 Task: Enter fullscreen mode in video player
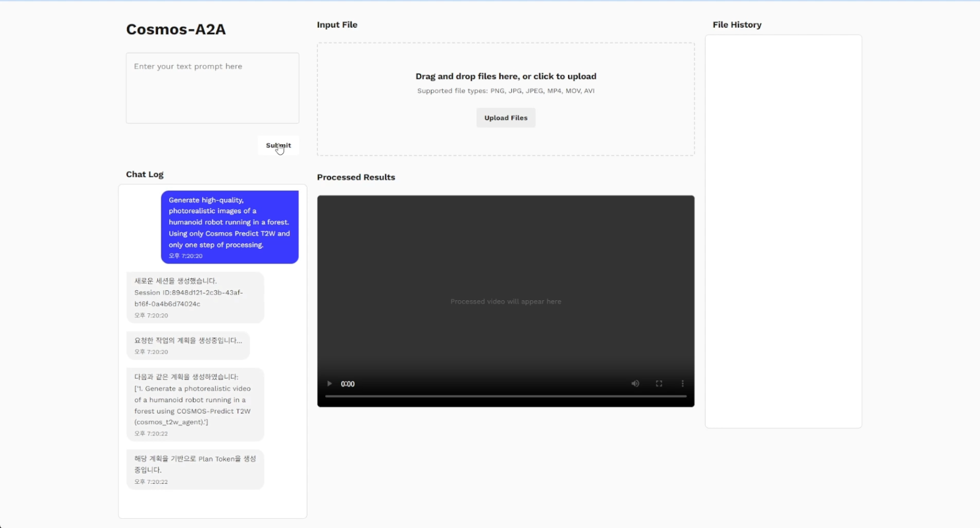659,384
